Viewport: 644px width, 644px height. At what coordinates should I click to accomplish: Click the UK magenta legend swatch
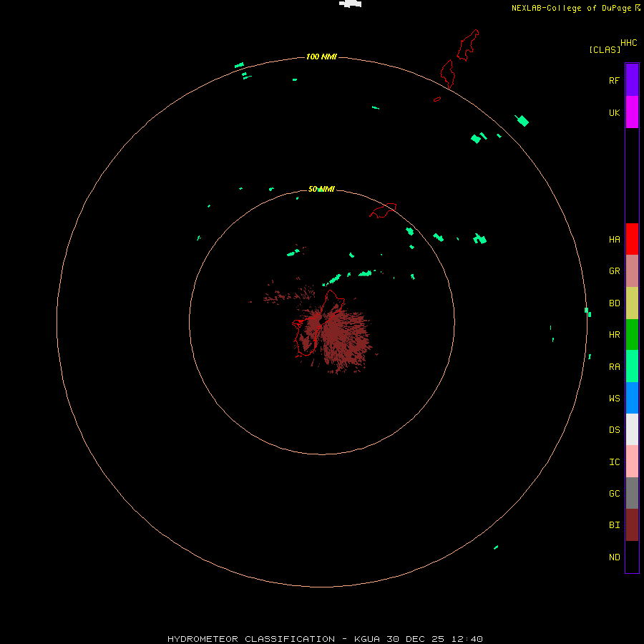click(632, 112)
